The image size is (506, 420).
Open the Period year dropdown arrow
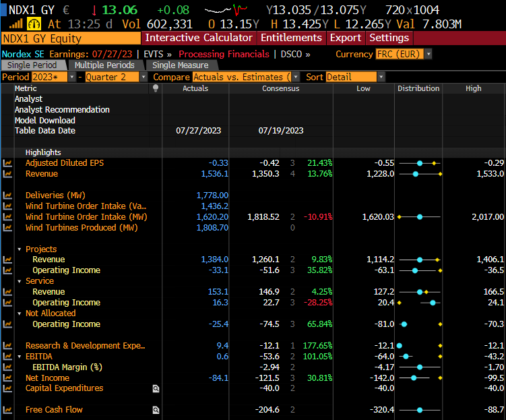pos(71,77)
